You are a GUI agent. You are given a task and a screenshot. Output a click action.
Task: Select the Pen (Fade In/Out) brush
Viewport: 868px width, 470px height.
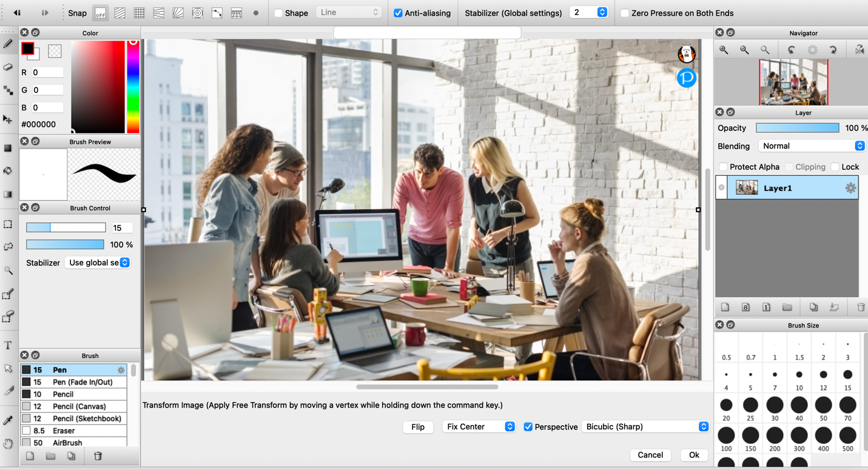pos(73,382)
